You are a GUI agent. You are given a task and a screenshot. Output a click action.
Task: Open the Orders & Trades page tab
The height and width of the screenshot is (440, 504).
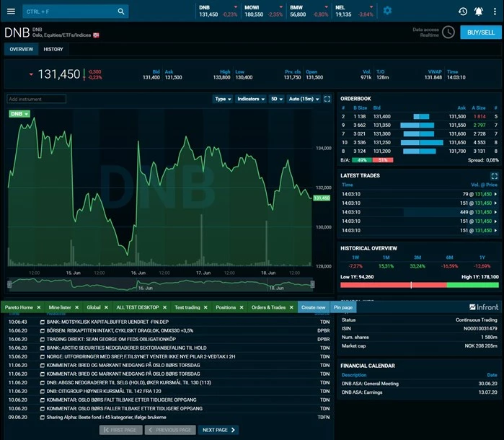(x=268, y=307)
